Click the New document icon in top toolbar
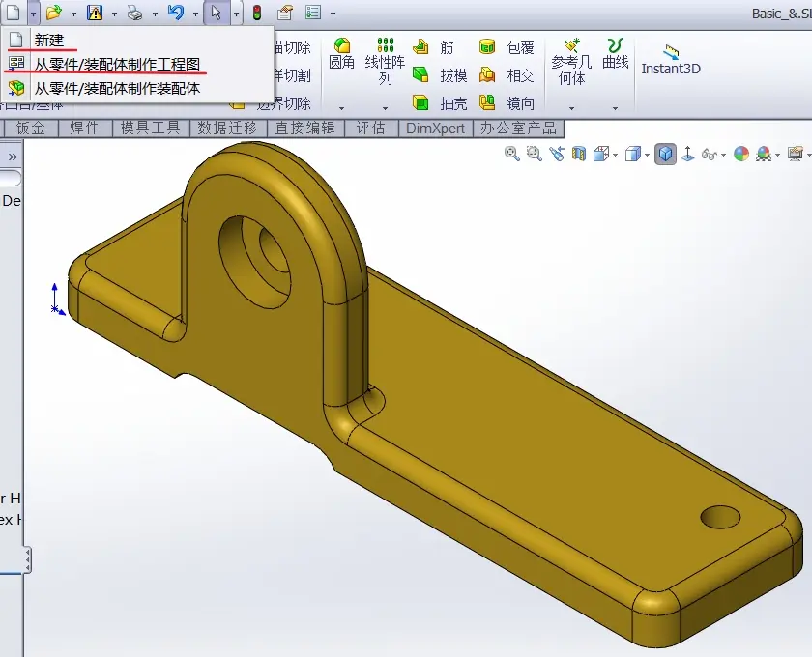The image size is (812, 657). coord(13,13)
